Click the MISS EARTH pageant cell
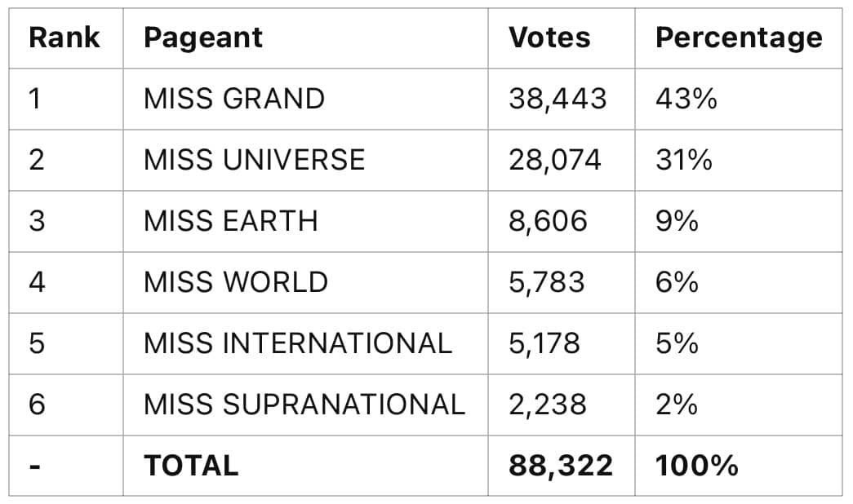Viewport: 853px width, 504px height. click(230, 221)
